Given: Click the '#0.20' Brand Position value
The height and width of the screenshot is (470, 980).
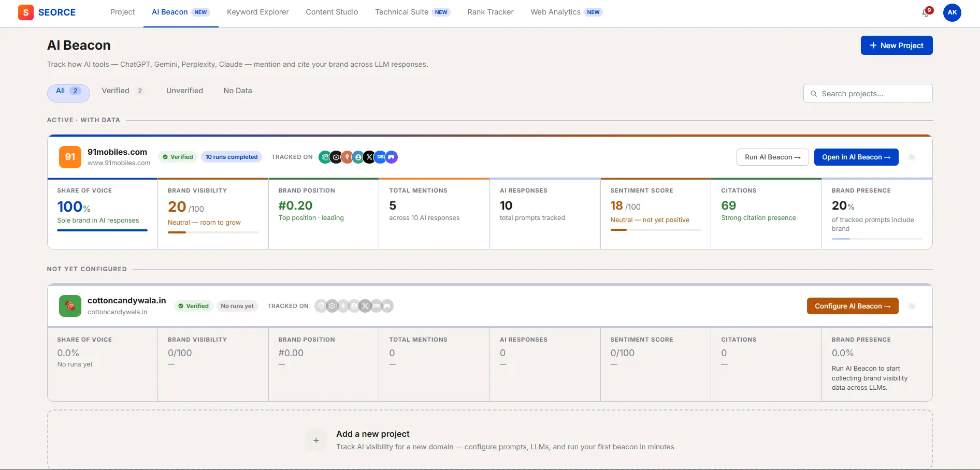Looking at the screenshot, I should click(295, 205).
